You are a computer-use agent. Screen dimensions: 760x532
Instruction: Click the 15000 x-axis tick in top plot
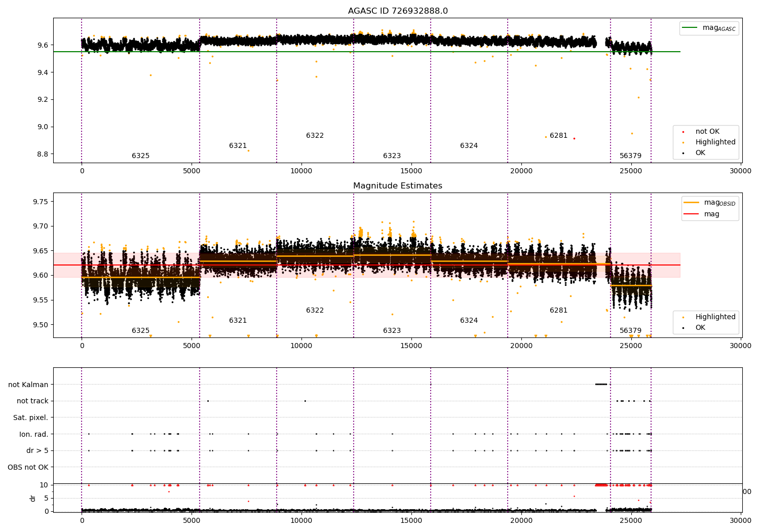(x=411, y=171)
